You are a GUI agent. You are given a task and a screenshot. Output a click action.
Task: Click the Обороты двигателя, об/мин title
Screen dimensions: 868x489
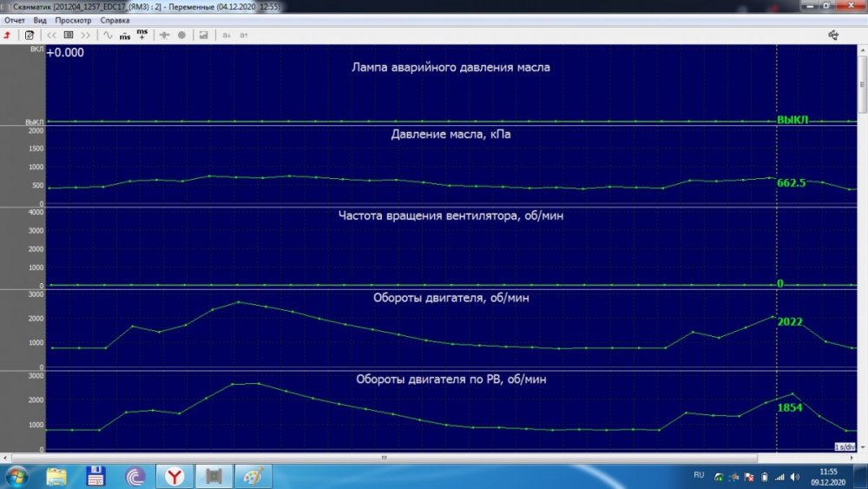pyautogui.click(x=450, y=297)
